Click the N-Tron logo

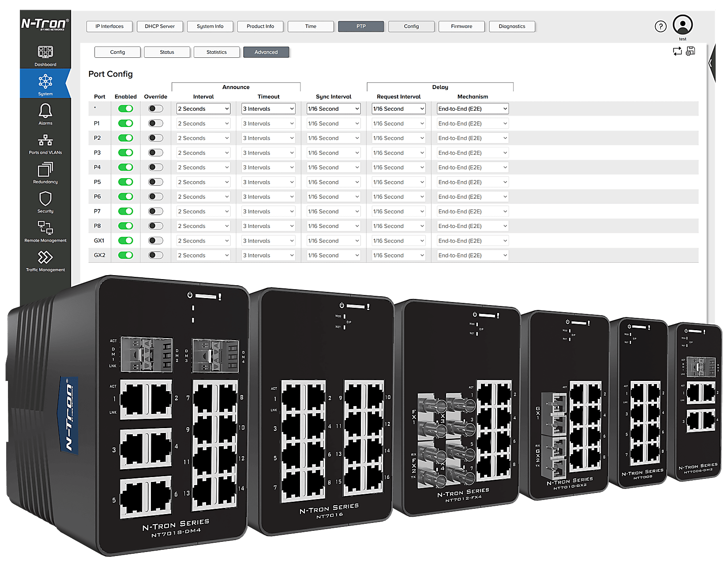[45, 24]
